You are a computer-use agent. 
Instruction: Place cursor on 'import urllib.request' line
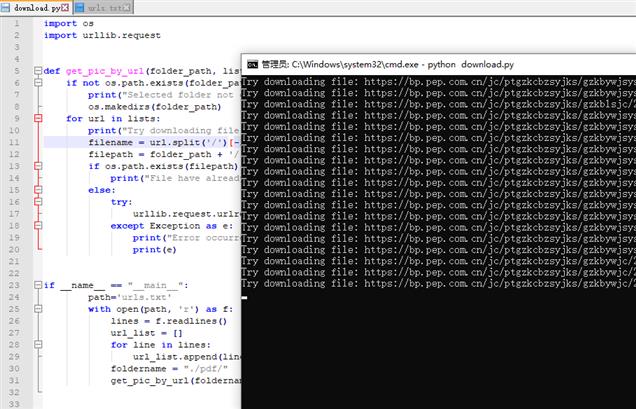click(x=102, y=35)
